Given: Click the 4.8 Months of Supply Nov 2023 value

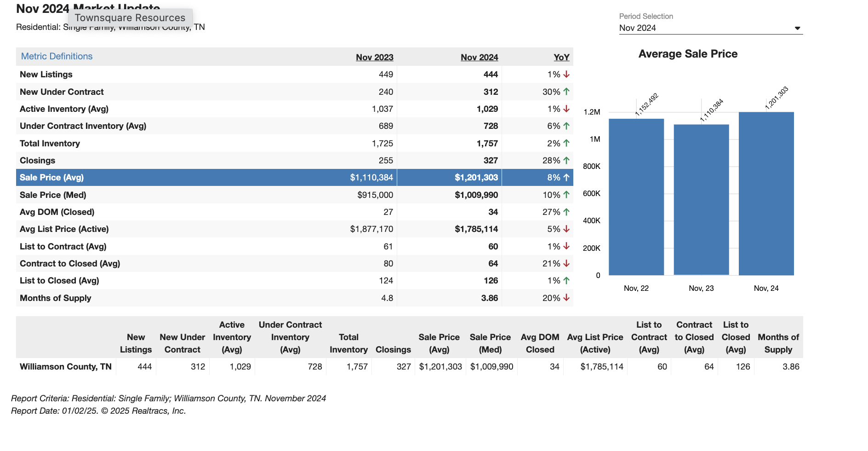Looking at the screenshot, I should point(387,298).
